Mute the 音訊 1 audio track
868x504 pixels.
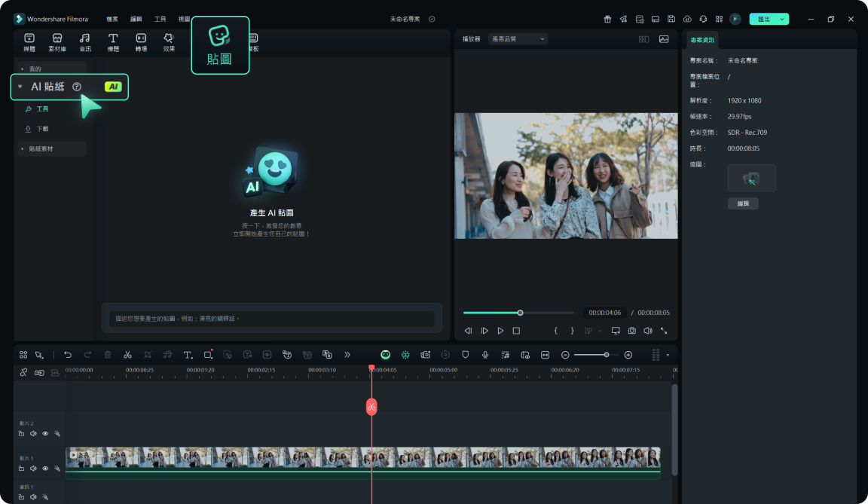click(33, 496)
